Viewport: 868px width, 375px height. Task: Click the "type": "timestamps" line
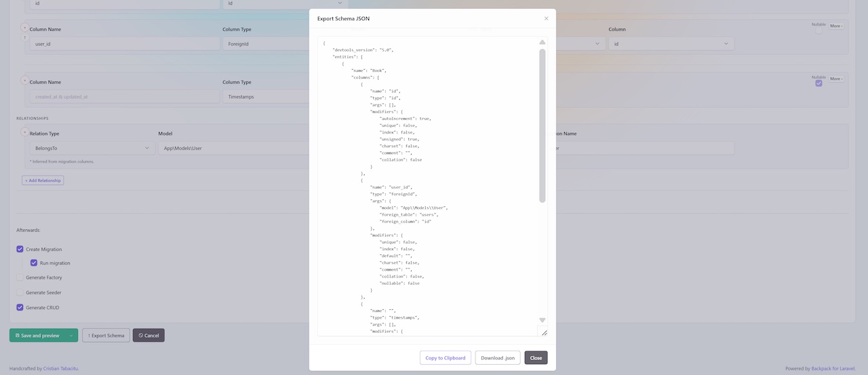coord(395,317)
